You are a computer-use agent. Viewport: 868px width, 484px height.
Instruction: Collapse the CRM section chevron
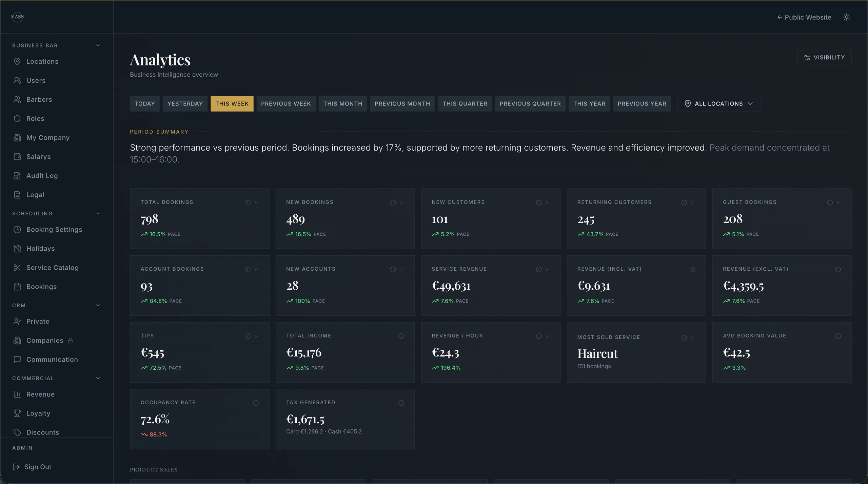(98, 306)
